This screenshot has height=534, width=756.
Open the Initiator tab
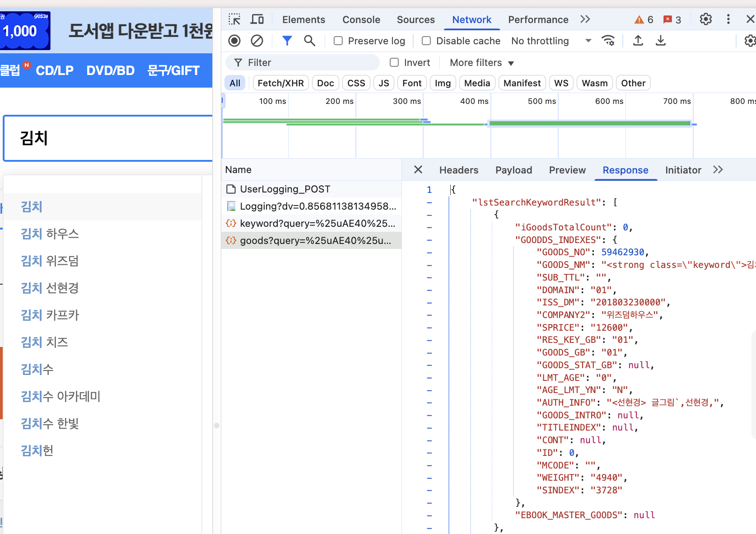(683, 170)
